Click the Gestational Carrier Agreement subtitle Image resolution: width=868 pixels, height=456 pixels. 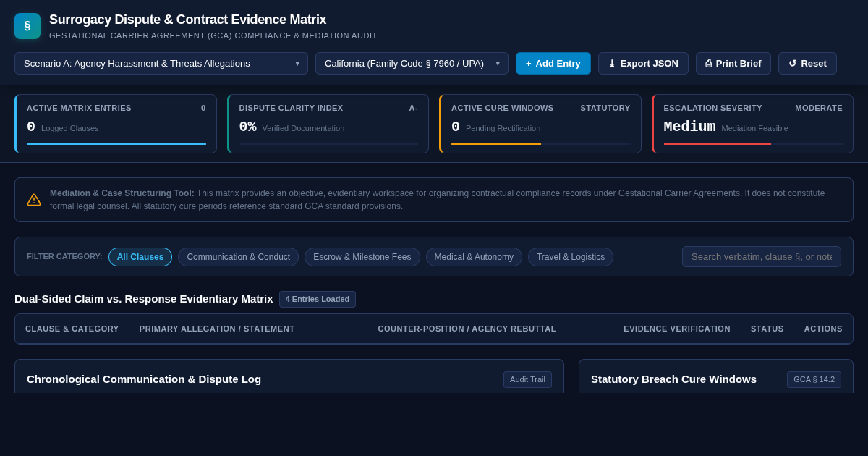click(213, 35)
